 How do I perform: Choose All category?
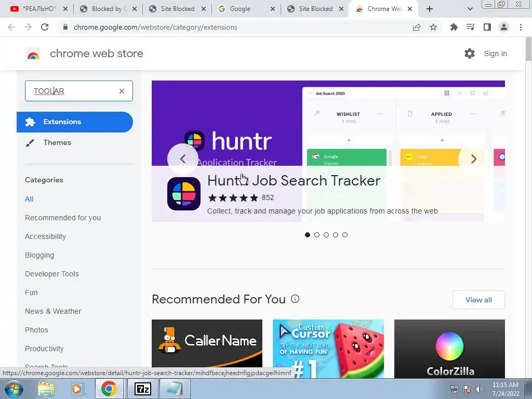click(x=29, y=199)
